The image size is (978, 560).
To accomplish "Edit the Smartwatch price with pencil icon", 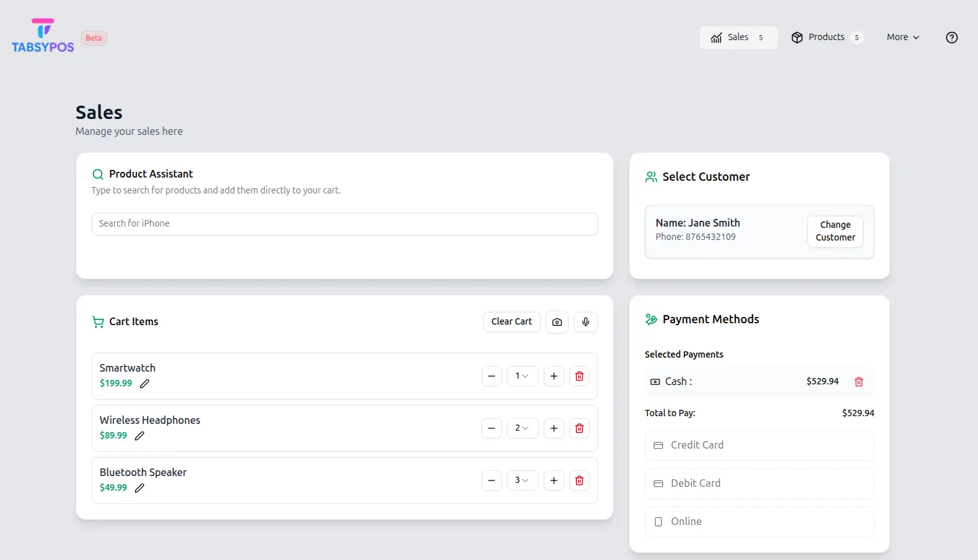I will coord(145,384).
